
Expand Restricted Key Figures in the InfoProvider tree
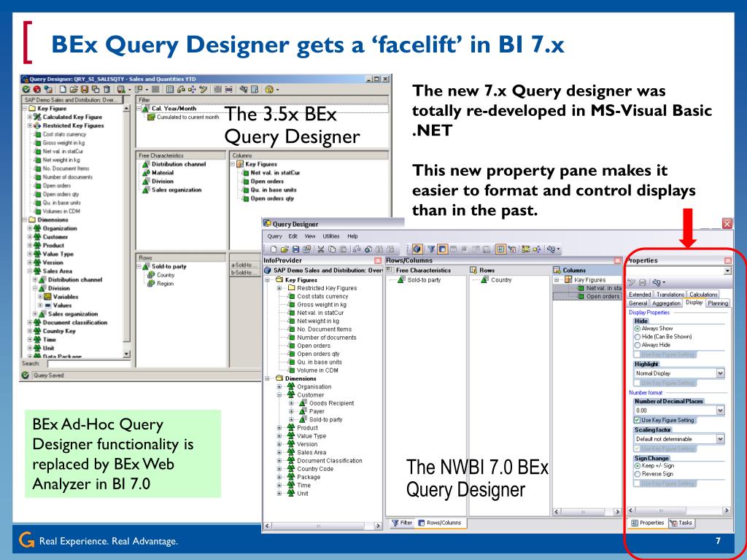(x=279, y=288)
